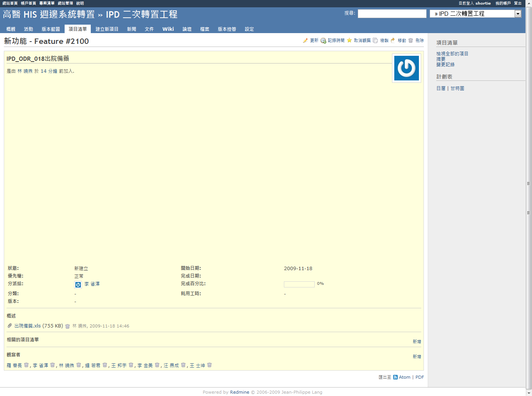Click the 移動 (move) arrow icon
Viewport: 532px width, 396px height.
coord(393,40)
